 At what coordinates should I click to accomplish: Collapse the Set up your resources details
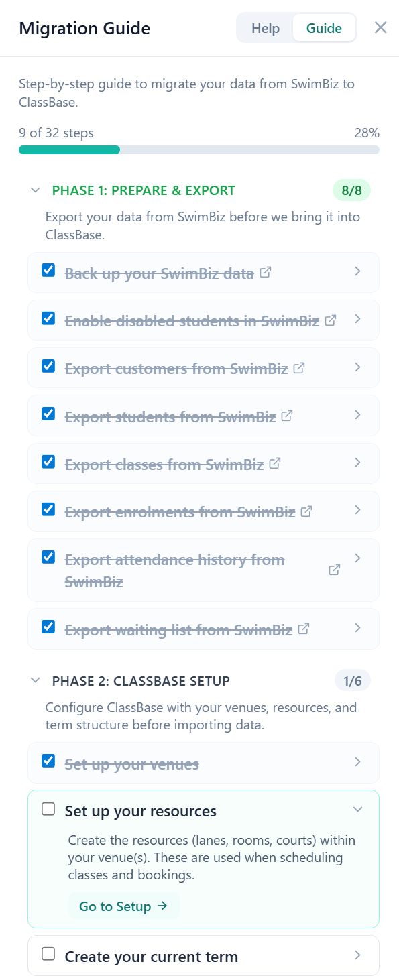pyautogui.click(x=357, y=809)
